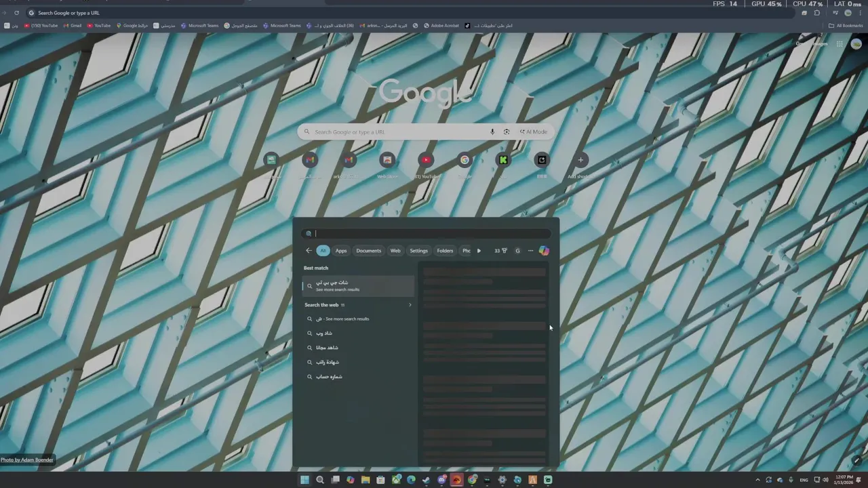Open the volume speaker tray icon
This screenshot has width=868, height=488.
tap(825, 480)
